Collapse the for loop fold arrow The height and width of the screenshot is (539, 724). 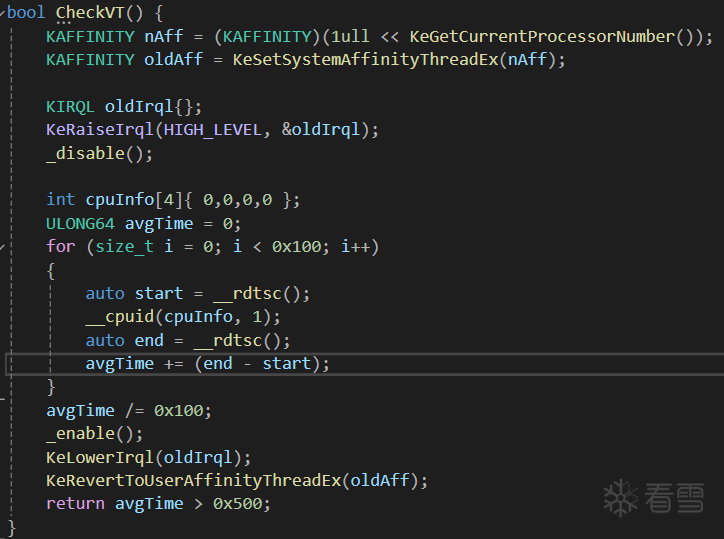click(x=3, y=246)
